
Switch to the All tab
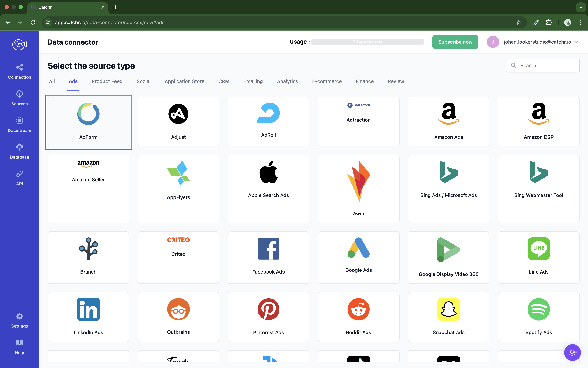[52, 81]
